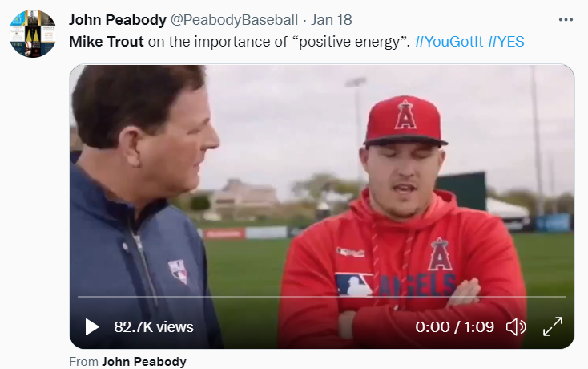The height and width of the screenshot is (369, 588).
Task: Play the video with the play icon
Action: [92, 327]
